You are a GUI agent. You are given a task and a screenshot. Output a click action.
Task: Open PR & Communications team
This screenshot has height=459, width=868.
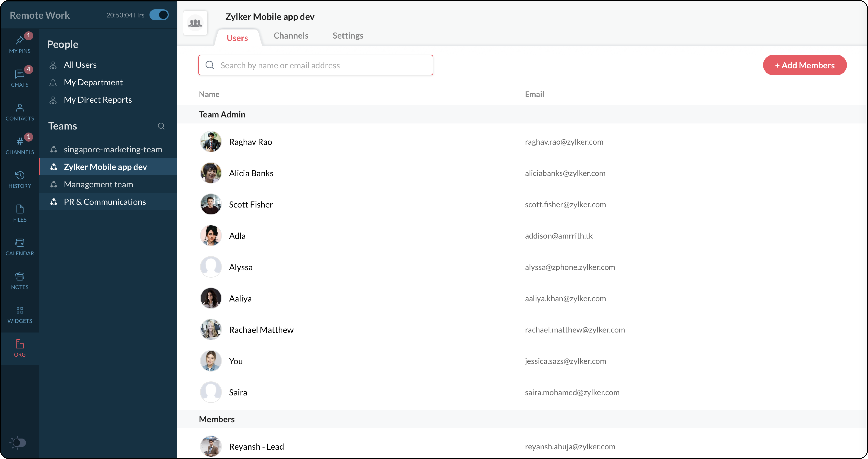click(108, 202)
